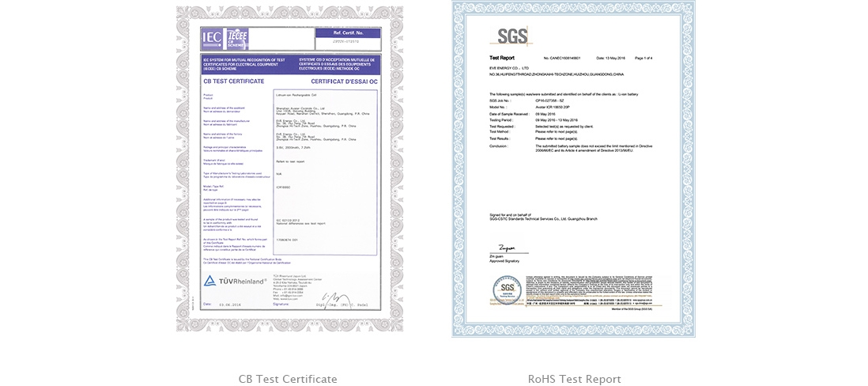868x386 pixels.
Task: Click 'Lithium-ion Rechargeable Cell' product text
Action: [296, 95]
